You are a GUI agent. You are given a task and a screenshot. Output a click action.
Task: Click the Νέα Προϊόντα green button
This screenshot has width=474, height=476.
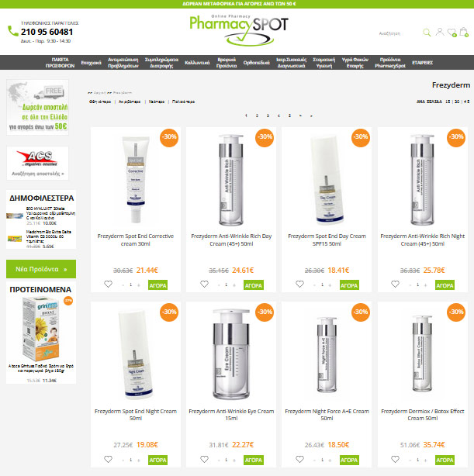pyautogui.click(x=41, y=269)
